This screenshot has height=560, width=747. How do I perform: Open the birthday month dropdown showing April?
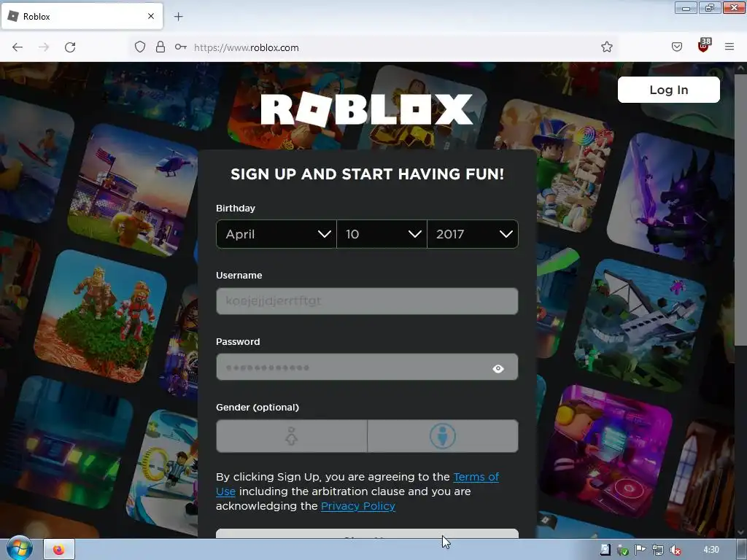coord(276,234)
